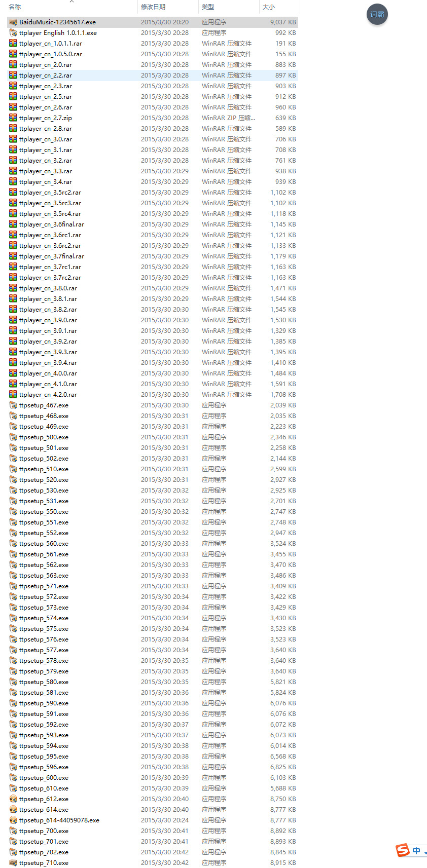Click the installer icon of ttpsetup_520.exe

(13, 480)
